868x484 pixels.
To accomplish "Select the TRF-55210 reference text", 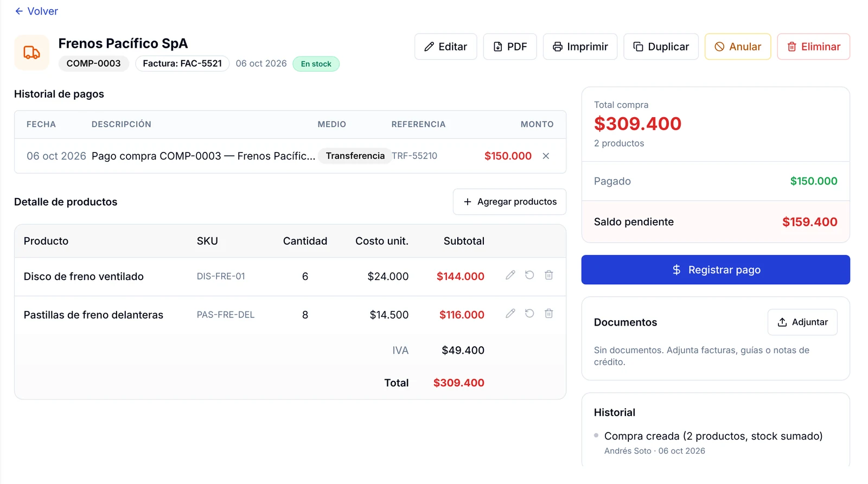I will point(414,156).
